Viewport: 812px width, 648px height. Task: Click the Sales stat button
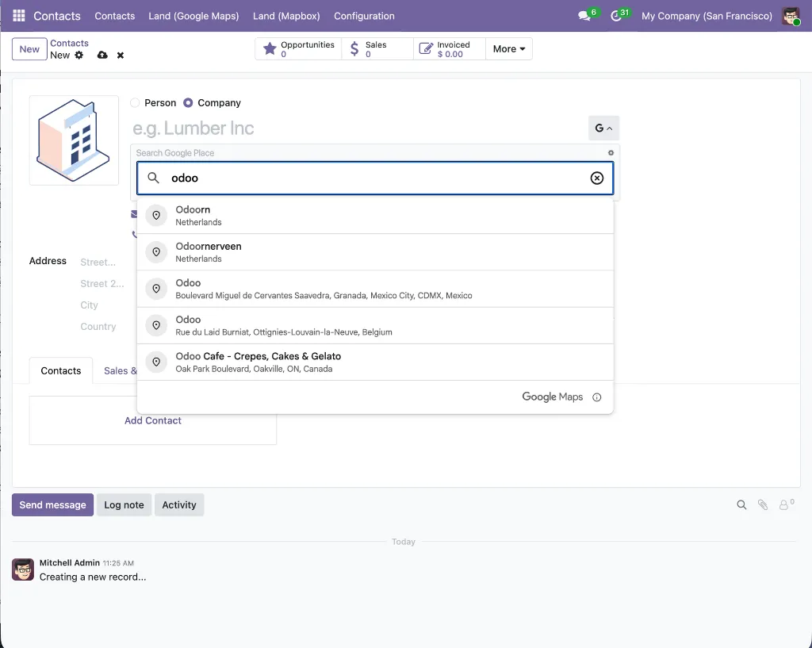(377, 48)
